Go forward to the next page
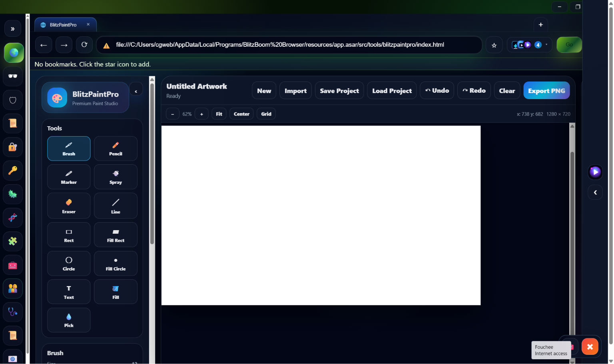Viewport: 614px width, 364px height. click(x=64, y=45)
